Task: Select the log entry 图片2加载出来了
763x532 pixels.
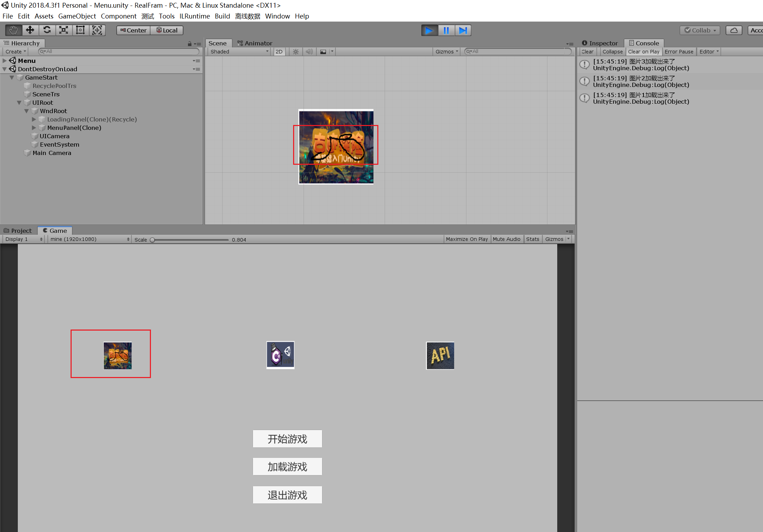Action: click(x=670, y=82)
